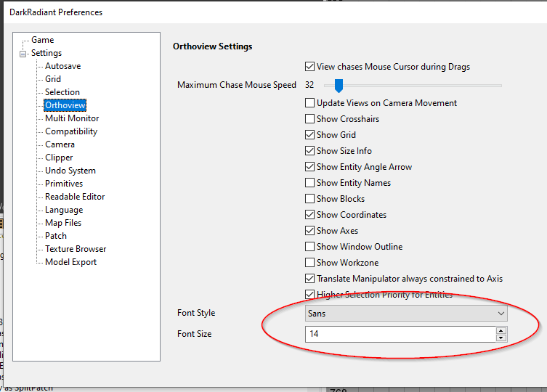
Task: Uncheck Translate Manipulator constrained to Axis
Action: (x=310, y=279)
